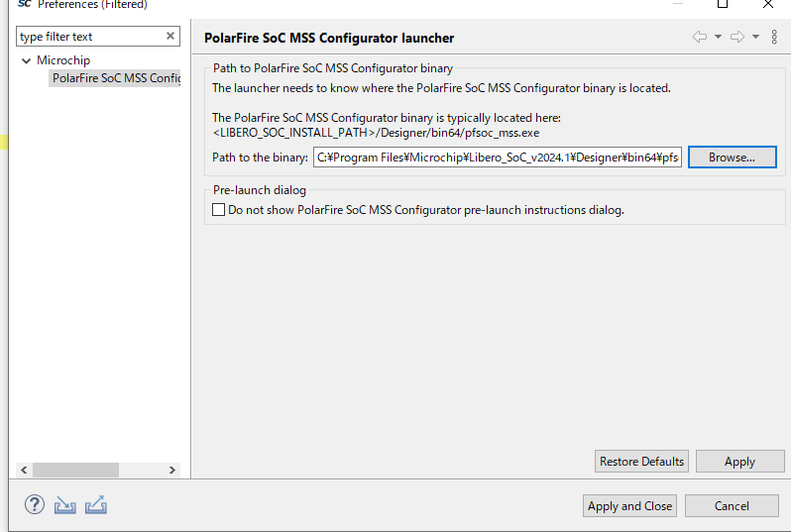Screen dimensions: 791x532
Task: Select PolarFire SoC MSS Configurator tree item
Action: [x=116, y=78]
